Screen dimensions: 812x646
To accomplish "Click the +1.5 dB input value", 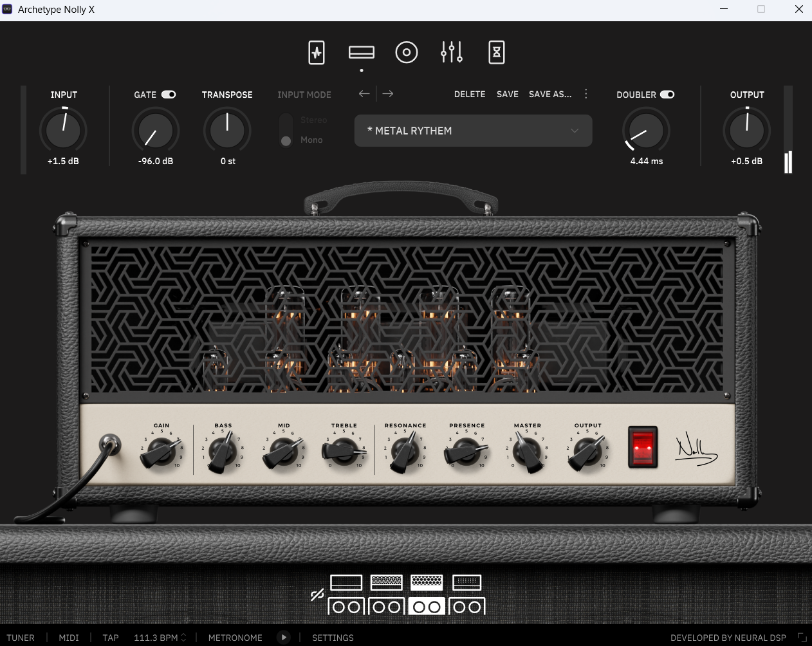I will pyautogui.click(x=63, y=161).
